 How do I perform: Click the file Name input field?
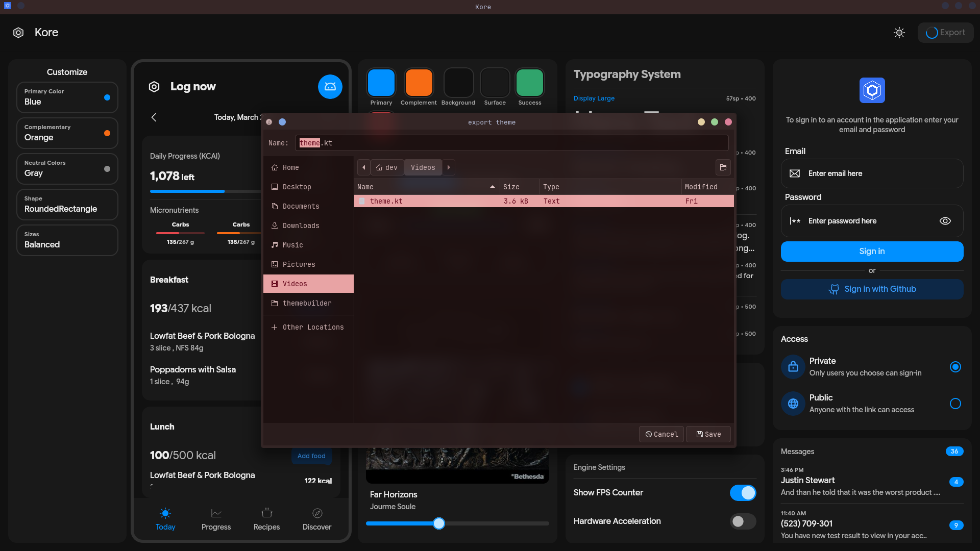[511, 143]
